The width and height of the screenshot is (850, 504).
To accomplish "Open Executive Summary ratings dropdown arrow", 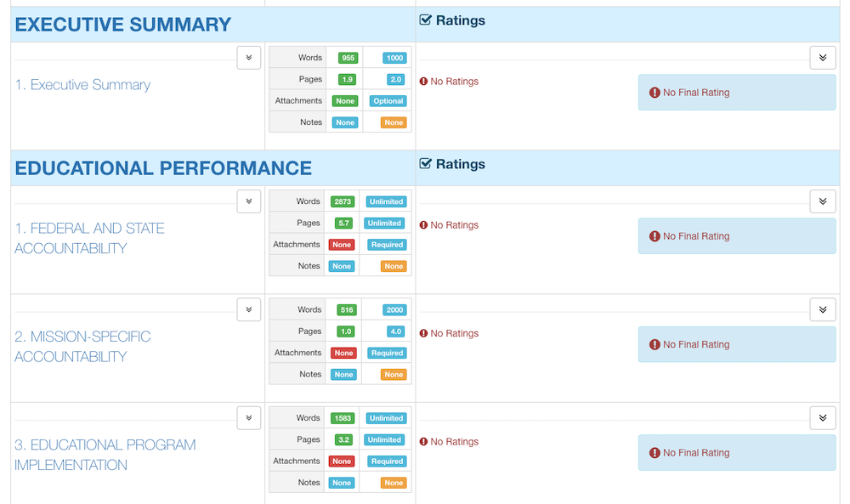I will (x=822, y=58).
